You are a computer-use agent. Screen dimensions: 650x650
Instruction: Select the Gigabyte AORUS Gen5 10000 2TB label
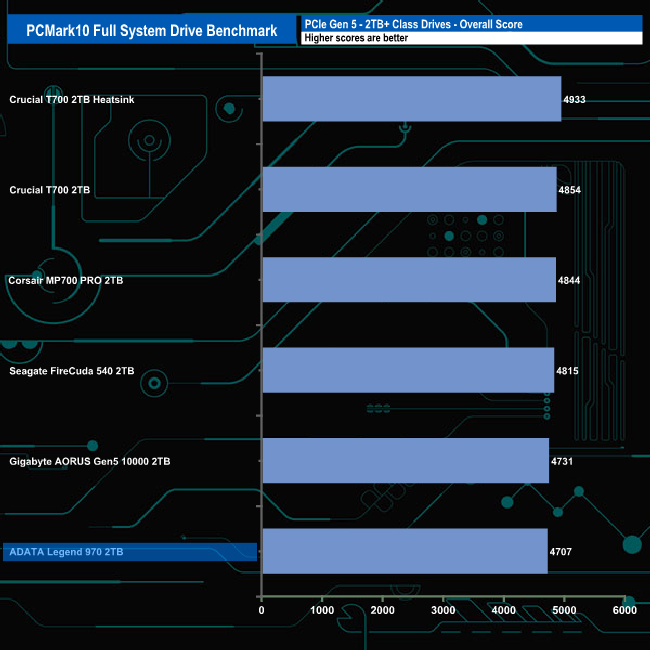coord(90,461)
